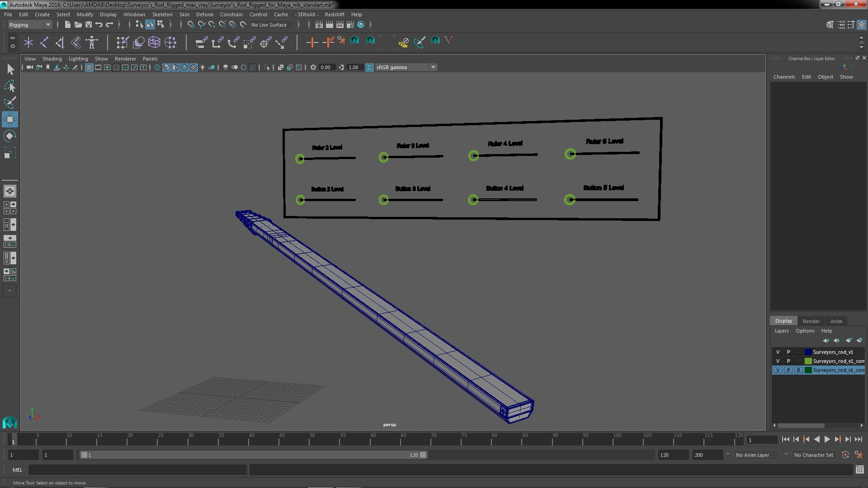Toggle visibility of the selected bottom layer
868x488 pixels.
click(778, 370)
